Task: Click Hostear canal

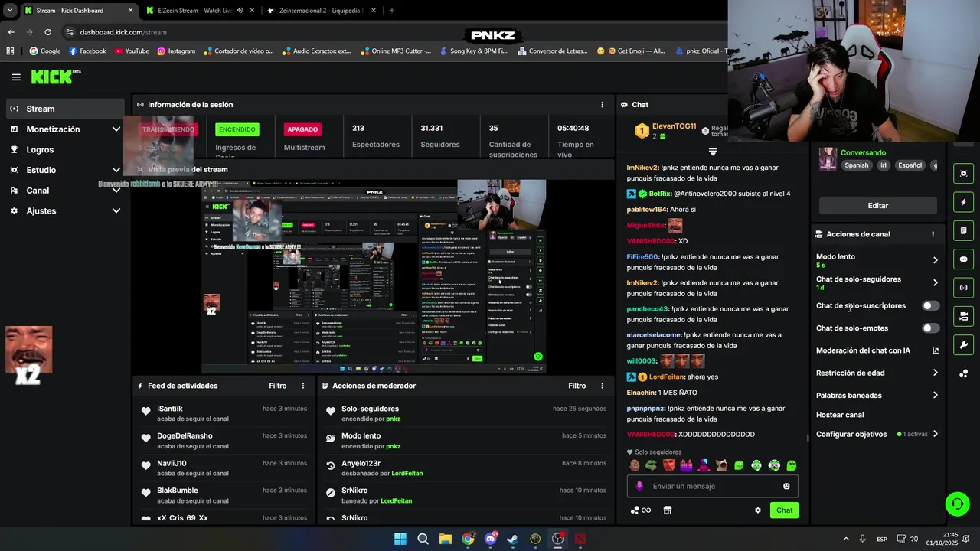Action: (840, 415)
